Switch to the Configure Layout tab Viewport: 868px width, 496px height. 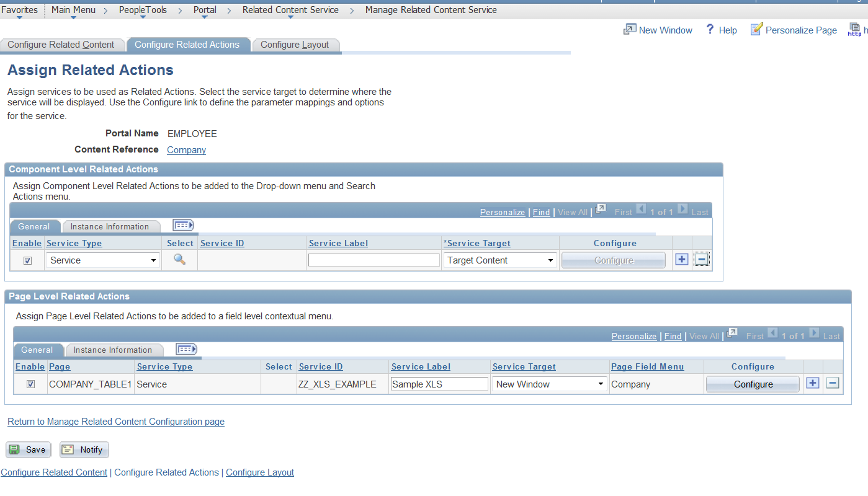296,45
